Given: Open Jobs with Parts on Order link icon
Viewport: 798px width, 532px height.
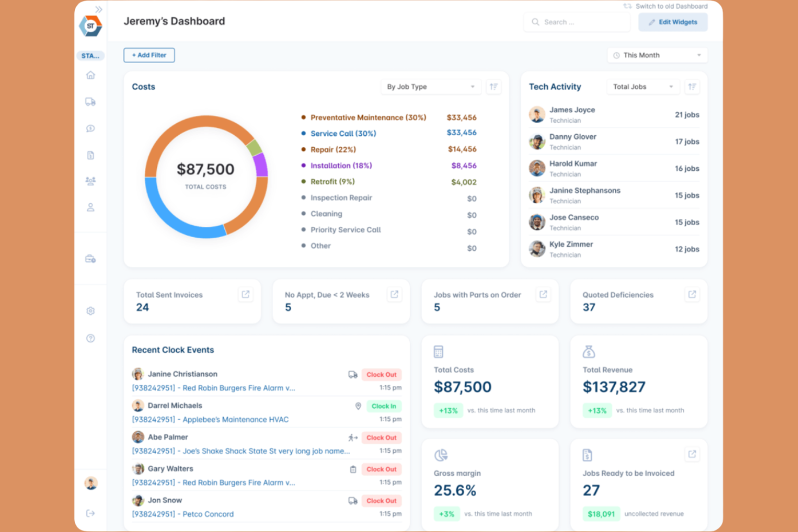Looking at the screenshot, I should tap(543, 294).
